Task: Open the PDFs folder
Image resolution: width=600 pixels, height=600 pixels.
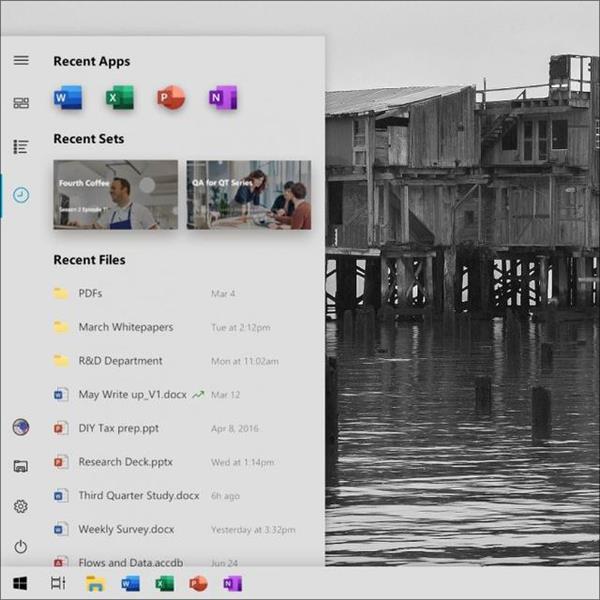Action: pos(90,294)
